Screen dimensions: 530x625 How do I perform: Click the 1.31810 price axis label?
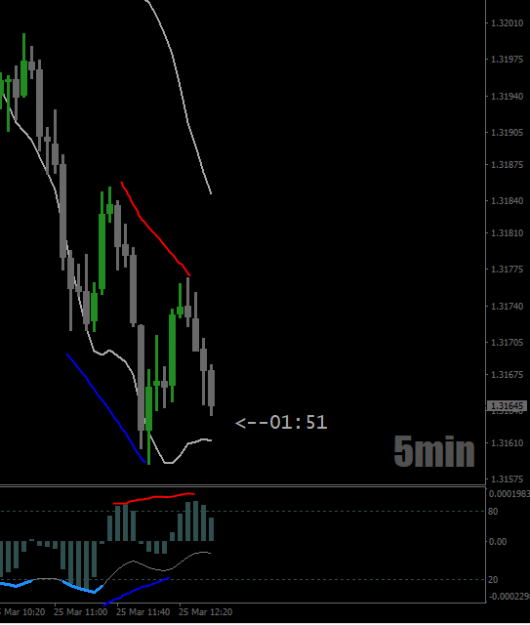tap(507, 233)
